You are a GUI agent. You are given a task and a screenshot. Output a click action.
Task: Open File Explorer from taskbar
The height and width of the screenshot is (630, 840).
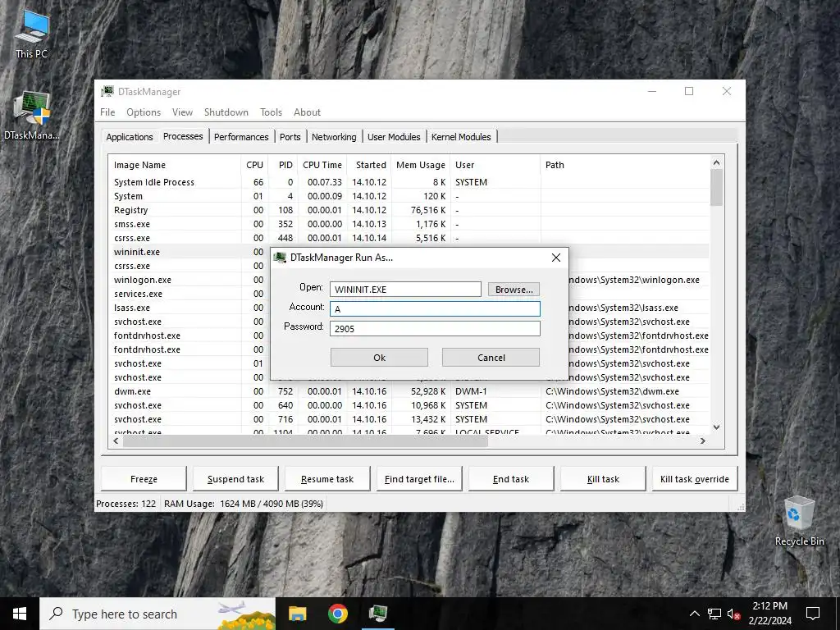click(297, 614)
